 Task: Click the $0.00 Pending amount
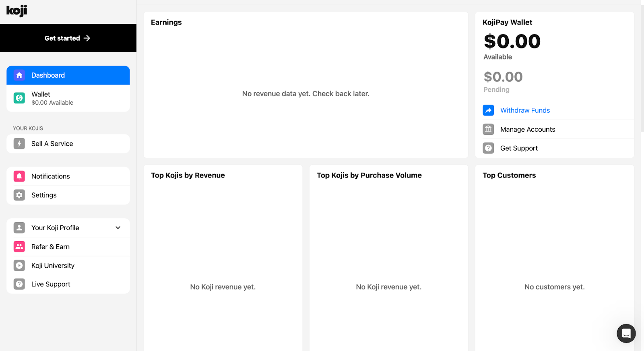pos(503,77)
